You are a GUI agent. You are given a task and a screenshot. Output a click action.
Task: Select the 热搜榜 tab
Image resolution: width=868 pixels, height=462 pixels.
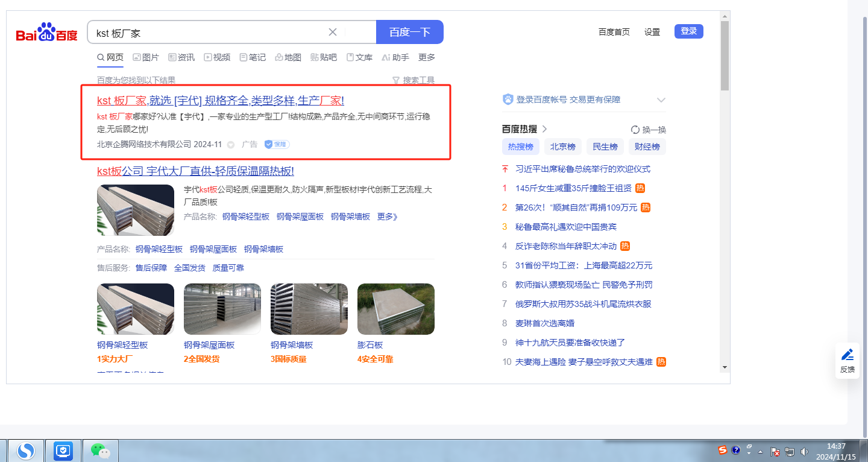pyautogui.click(x=521, y=147)
